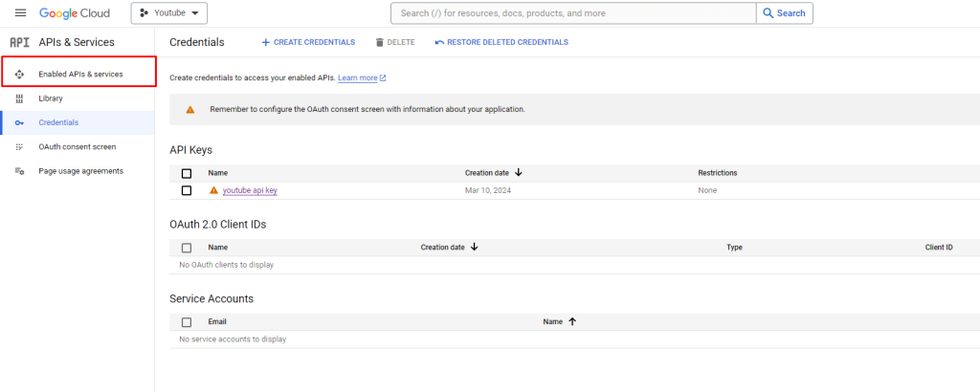This screenshot has width=980, height=392.
Task: Click the API icon beside APIs & Services
Action: pos(19,42)
